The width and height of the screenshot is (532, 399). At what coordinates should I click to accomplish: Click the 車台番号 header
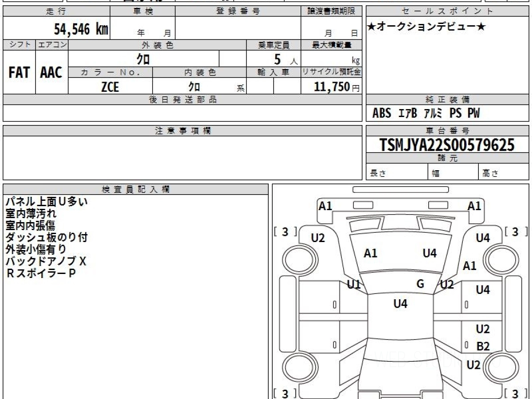(x=447, y=131)
